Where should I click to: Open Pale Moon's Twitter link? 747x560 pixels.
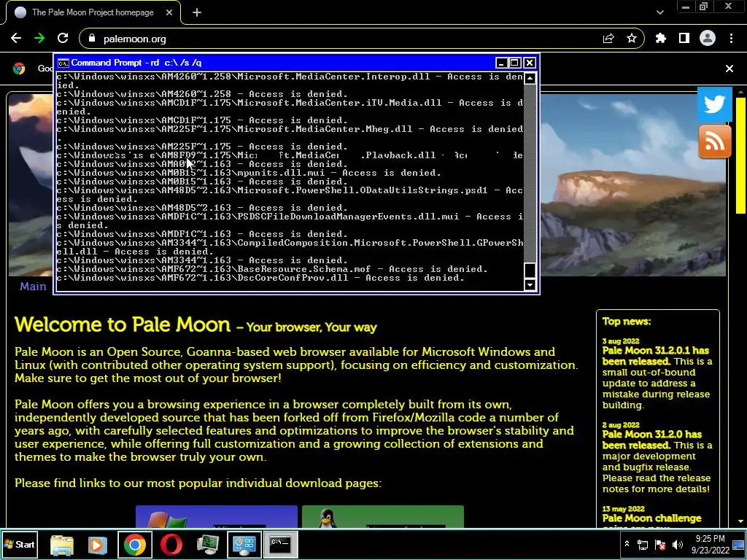[715, 104]
